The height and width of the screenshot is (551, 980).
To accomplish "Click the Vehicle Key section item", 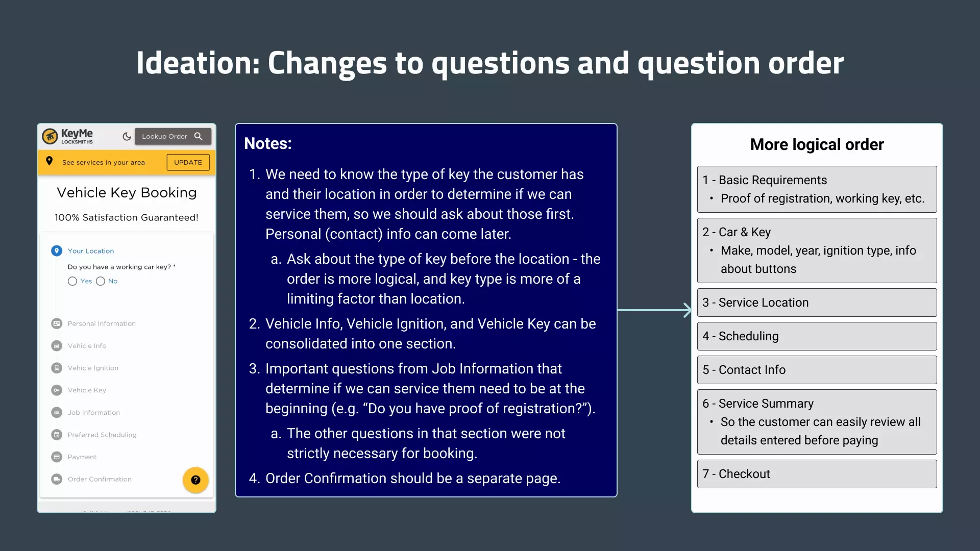I will [x=86, y=390].
